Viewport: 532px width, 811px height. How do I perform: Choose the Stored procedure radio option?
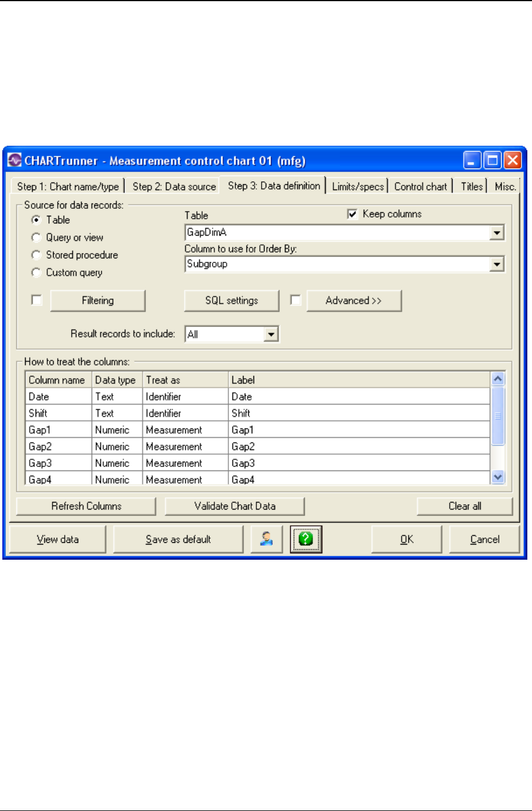[36, 255]
